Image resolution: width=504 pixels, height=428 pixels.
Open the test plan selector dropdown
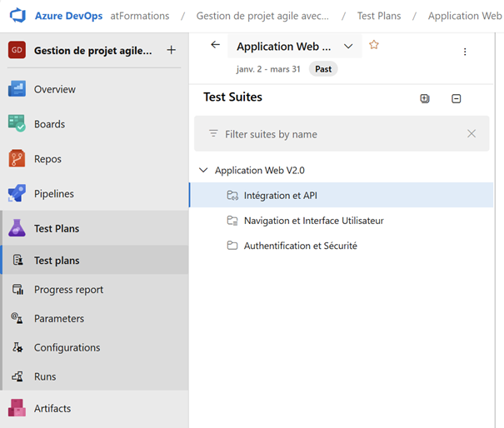point(348,47)
